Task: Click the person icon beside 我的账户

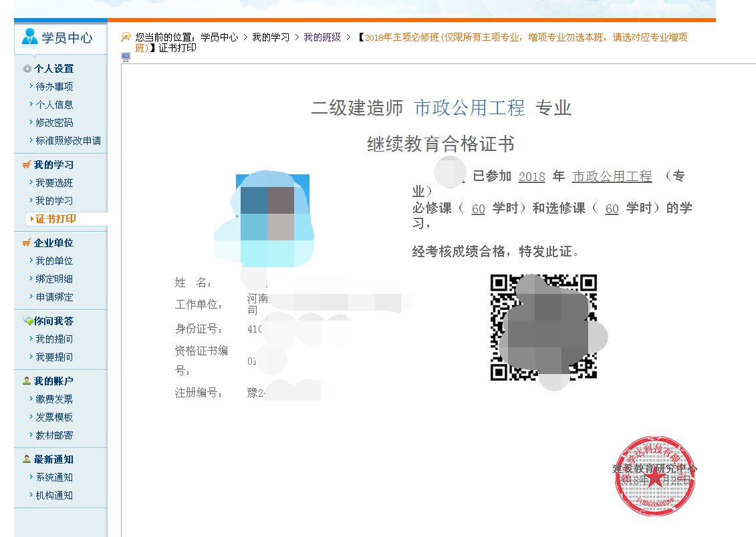Action: tap(27, 381)
